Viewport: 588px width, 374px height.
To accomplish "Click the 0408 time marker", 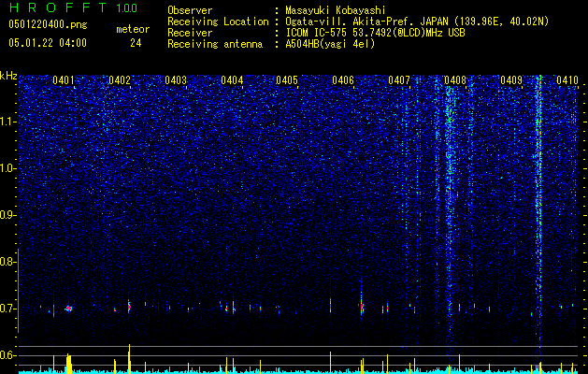I will (x=455, y=80).
